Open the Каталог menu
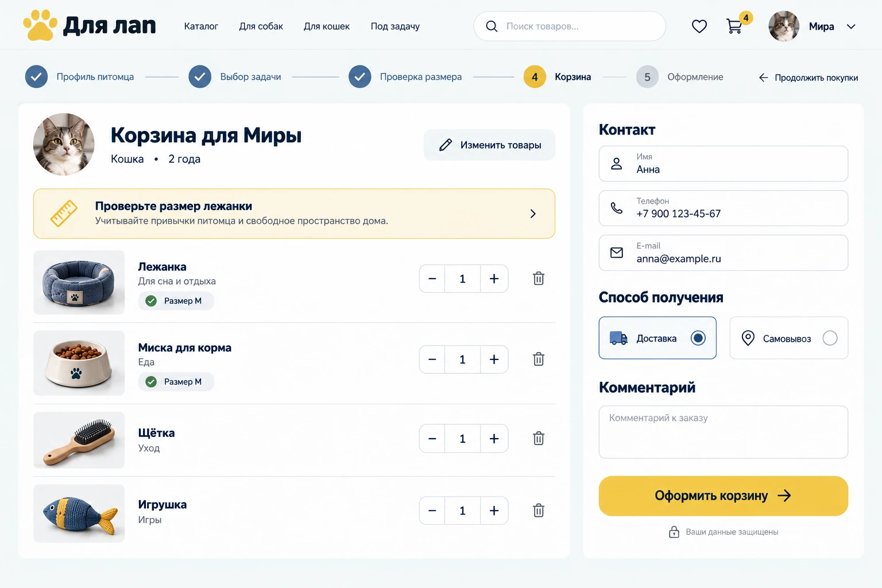This screenshot has height=588, width=882. coord(201,26)
